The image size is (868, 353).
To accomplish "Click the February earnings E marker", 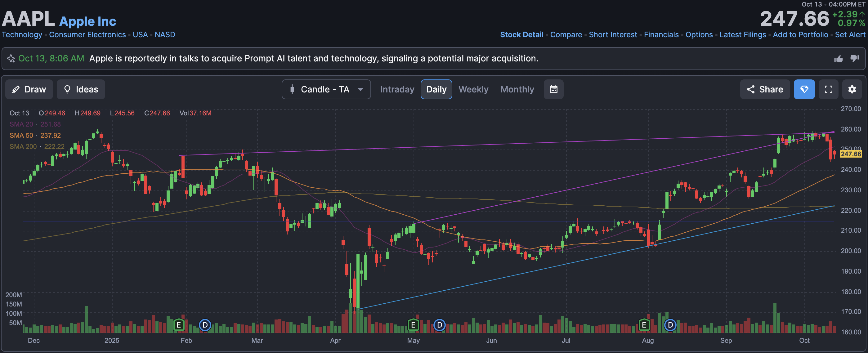I will coord(179,325).
